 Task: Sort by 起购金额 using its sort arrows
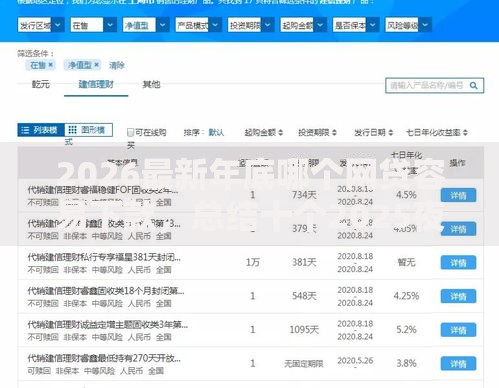tap(281, 132)
